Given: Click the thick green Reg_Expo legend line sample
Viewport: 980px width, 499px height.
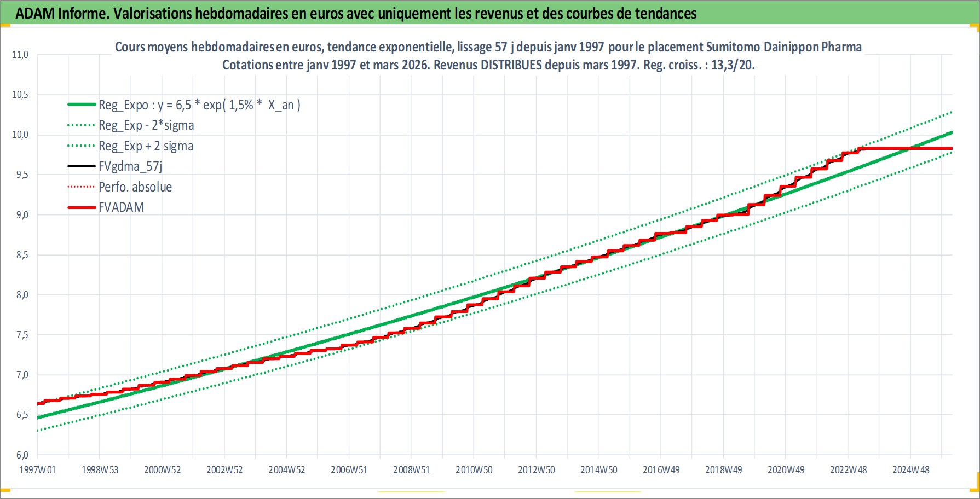Looking at the screenshot, I should 82,105.
